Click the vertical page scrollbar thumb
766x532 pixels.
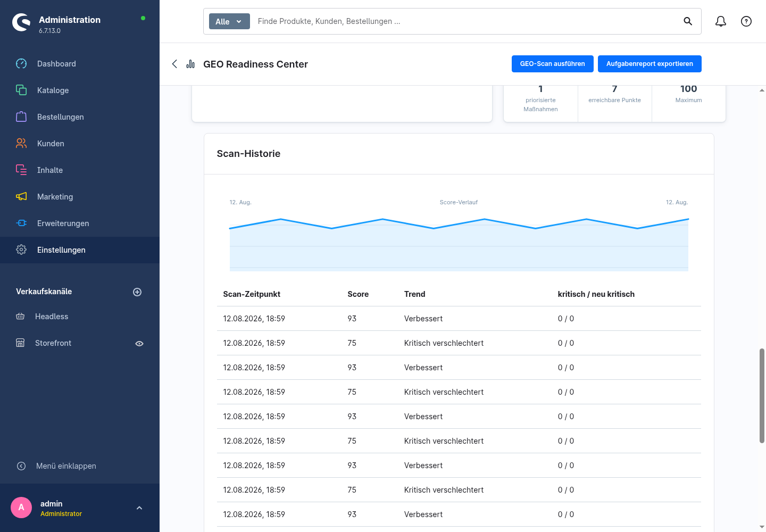tap(762, 396)
